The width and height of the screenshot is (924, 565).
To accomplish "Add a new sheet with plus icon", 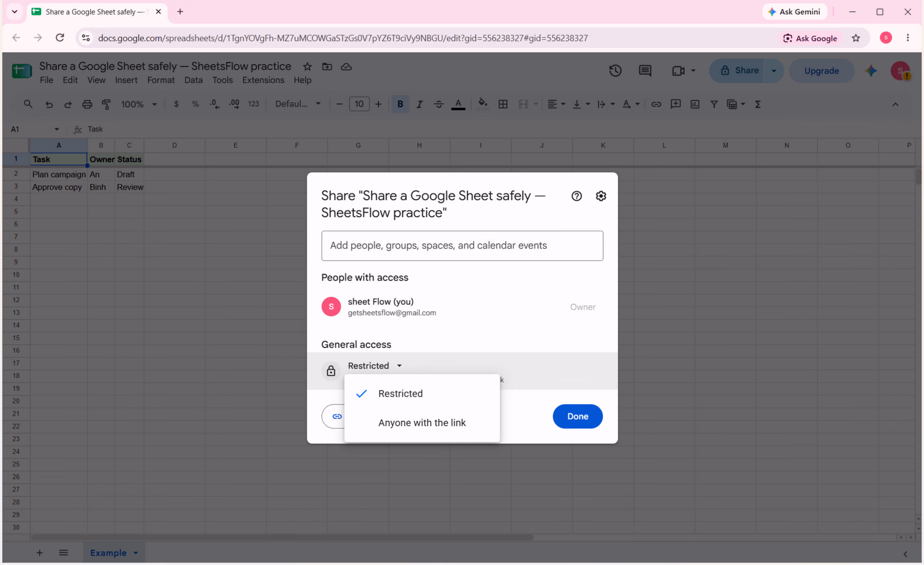I will 40,553.
